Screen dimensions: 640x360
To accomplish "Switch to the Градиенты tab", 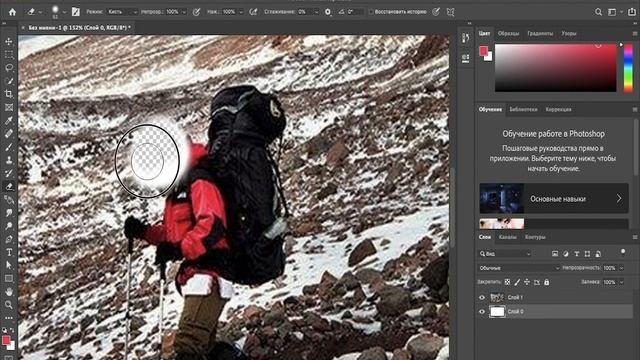I will (540, 33).
